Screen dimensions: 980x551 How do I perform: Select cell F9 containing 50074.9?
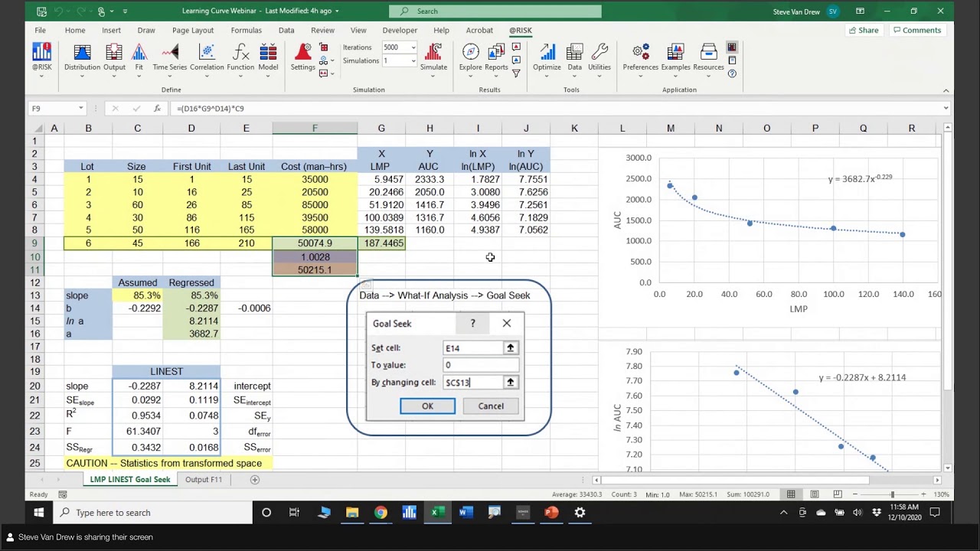pos(315,243)
